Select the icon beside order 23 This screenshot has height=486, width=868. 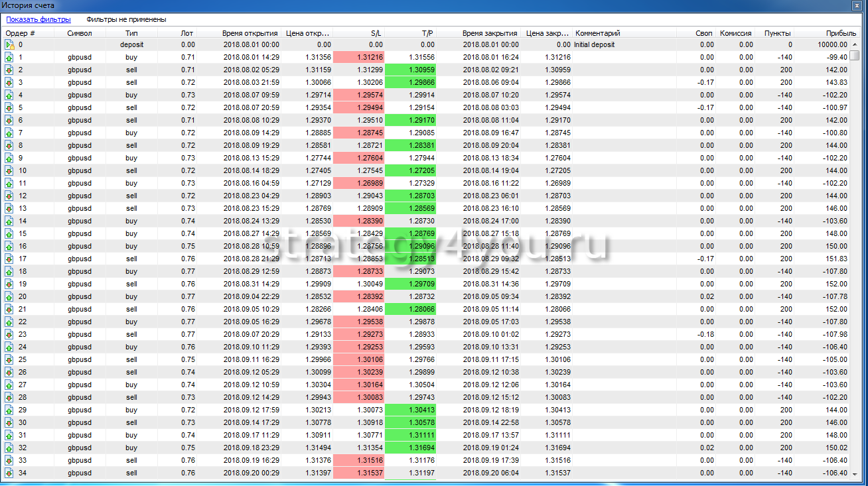point(9,335)
